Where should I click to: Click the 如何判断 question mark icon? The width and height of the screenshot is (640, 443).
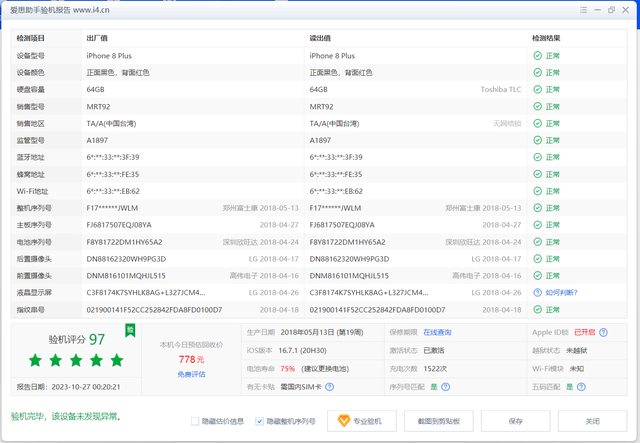(x=537, y=293)
